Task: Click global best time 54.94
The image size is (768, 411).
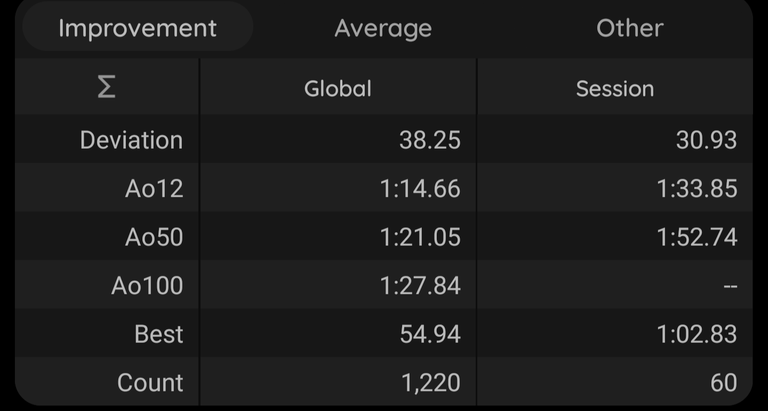Action: pos(430,334)
